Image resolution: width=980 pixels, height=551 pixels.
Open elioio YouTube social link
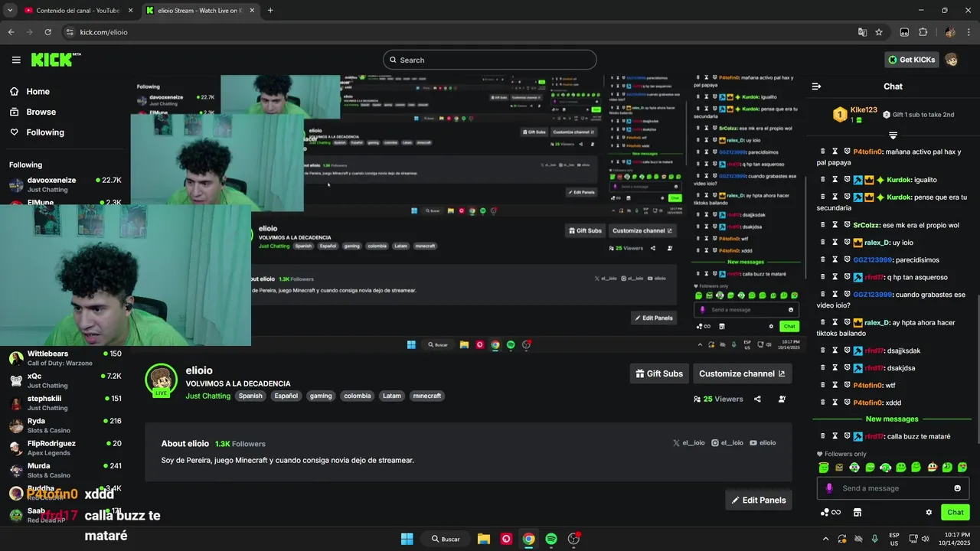pos(763,443)
